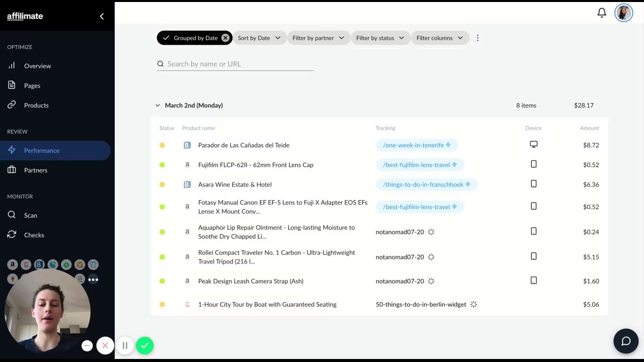Viewport: 644px width, 362px height.
Task: Click the $28.17 group total
Action: click(584, 105)
